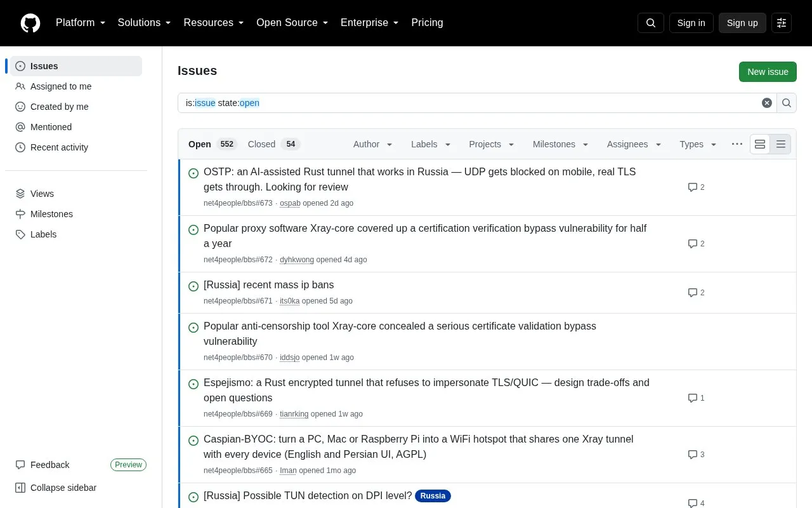Select Assigned to me in sidebar
The height and width of the screenshot is (508, 812).
(x=76, y=86)
